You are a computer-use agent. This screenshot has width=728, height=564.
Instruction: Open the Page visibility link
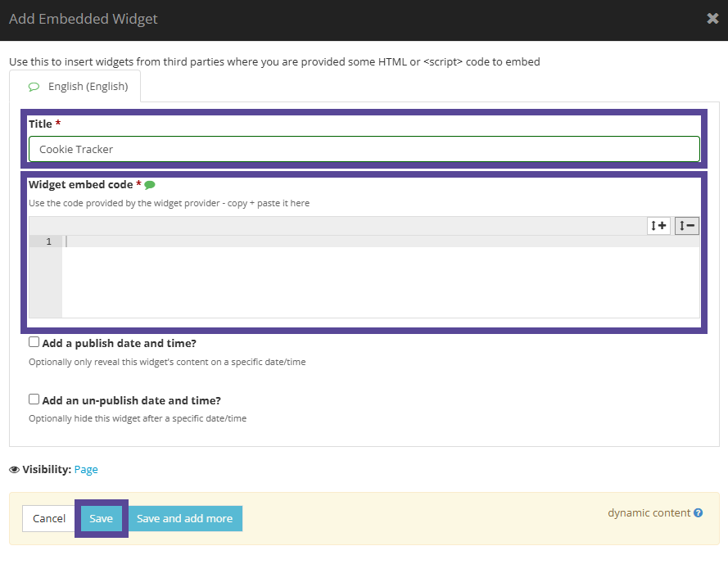tap(86, 469)
